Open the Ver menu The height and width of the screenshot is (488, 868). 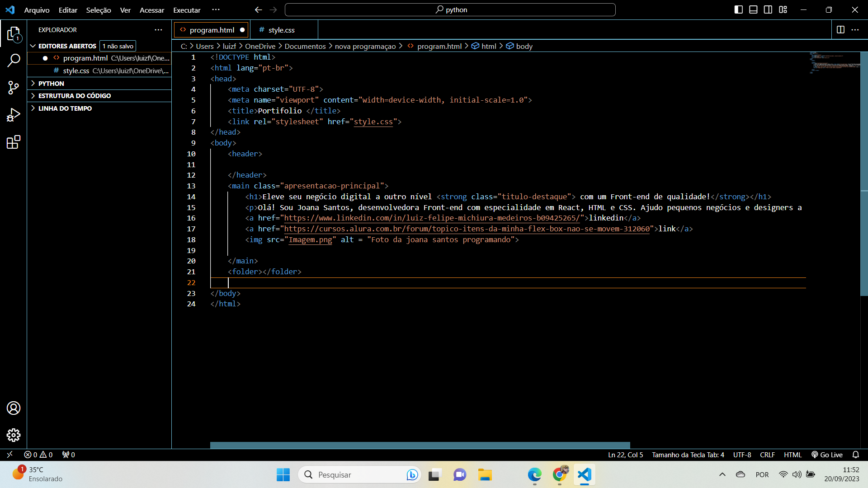coord(125,10)
